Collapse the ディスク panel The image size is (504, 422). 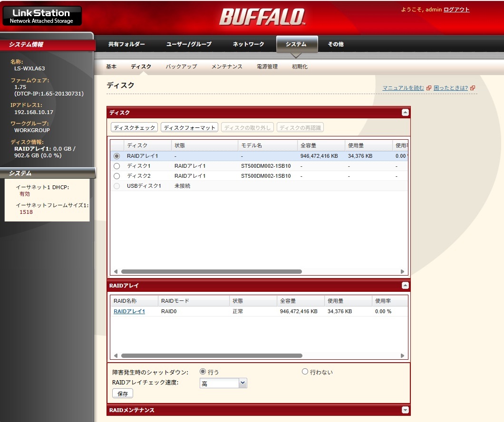point(405,113)
